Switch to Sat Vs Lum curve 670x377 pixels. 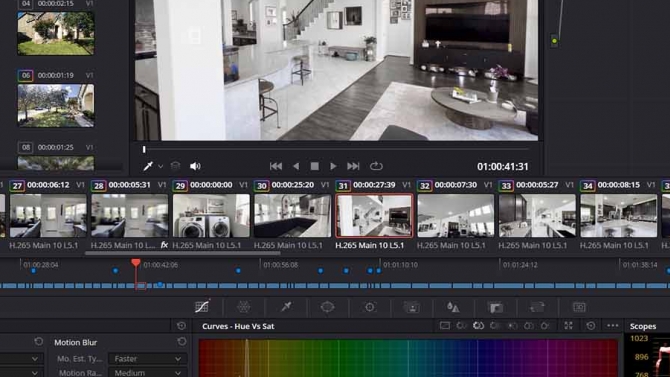545,326
